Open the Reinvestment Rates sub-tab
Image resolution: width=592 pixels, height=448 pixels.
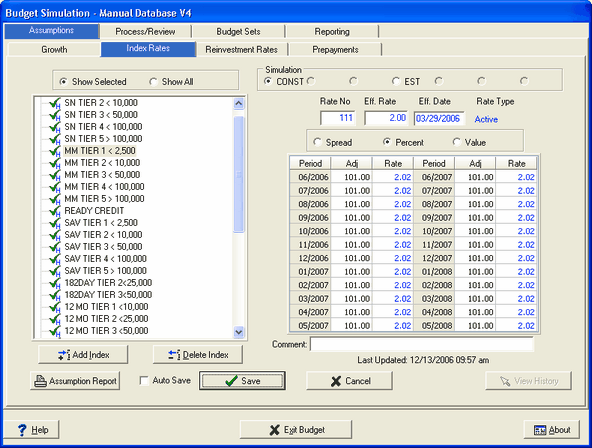coord(242,49)
